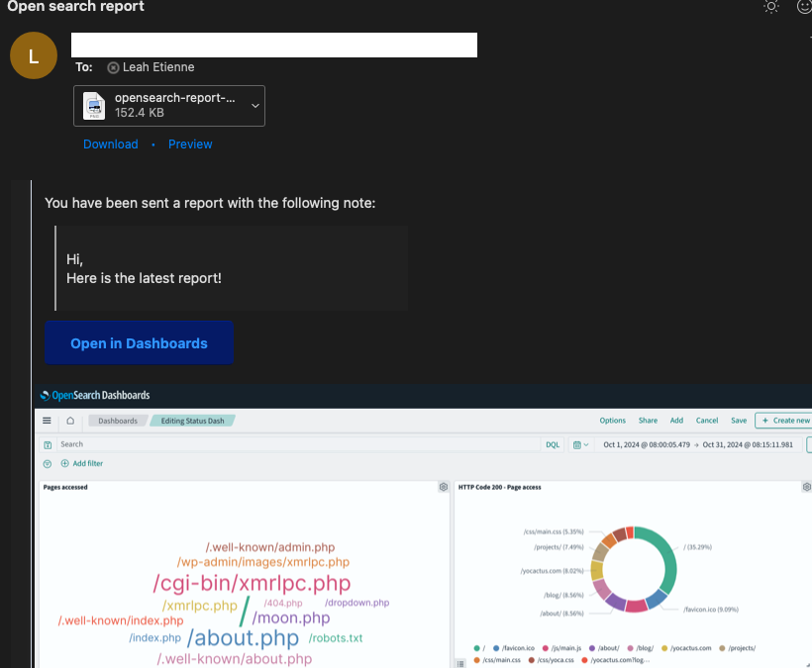The width and height of the screenshot is (812, 668).
Task: Click green legend swatch for /
Action: pos(476,648)
